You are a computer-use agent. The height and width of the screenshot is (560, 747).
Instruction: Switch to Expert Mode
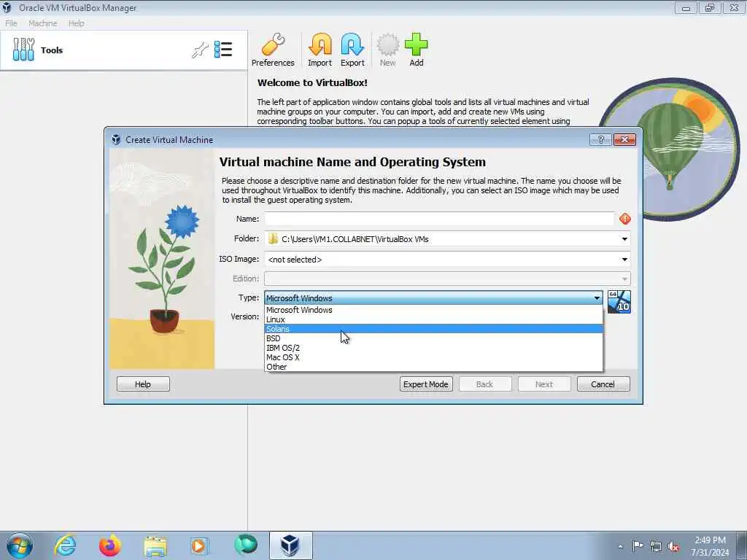click(x=426, y=384)
